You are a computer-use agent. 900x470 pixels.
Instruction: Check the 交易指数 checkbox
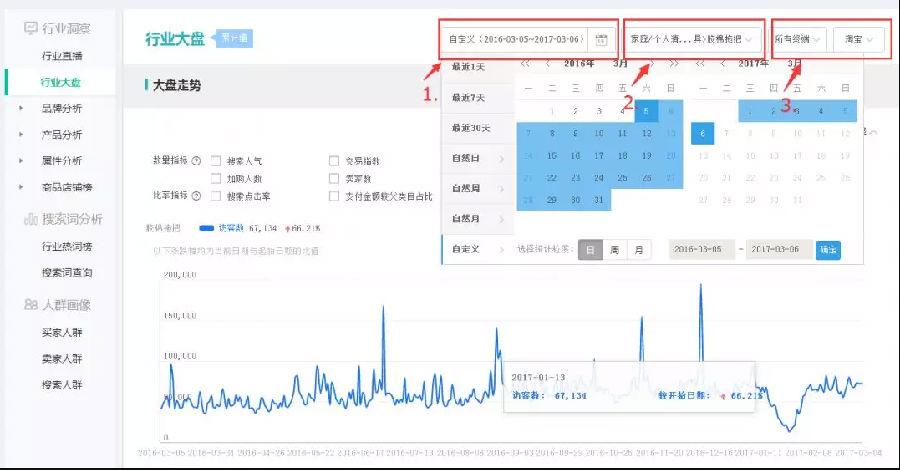(334, 161)
